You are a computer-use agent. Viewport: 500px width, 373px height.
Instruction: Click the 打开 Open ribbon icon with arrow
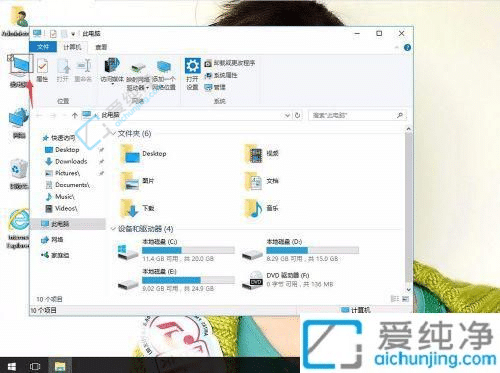click(63, 70)
